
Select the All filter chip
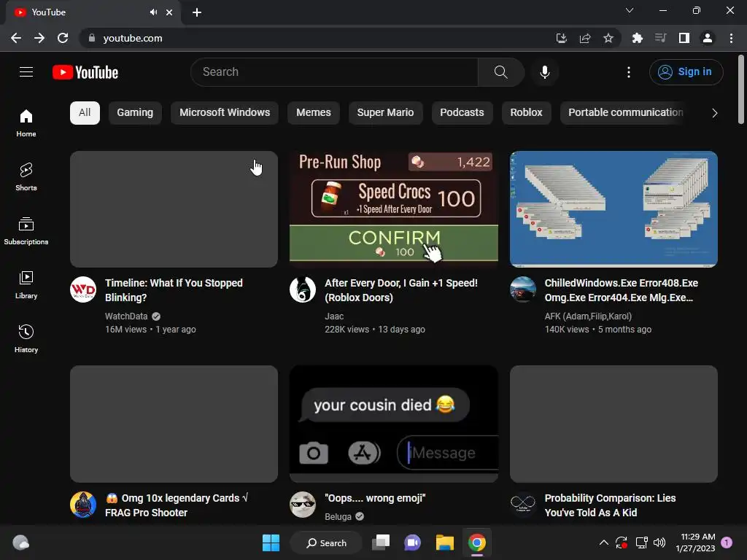click(85, 113)
